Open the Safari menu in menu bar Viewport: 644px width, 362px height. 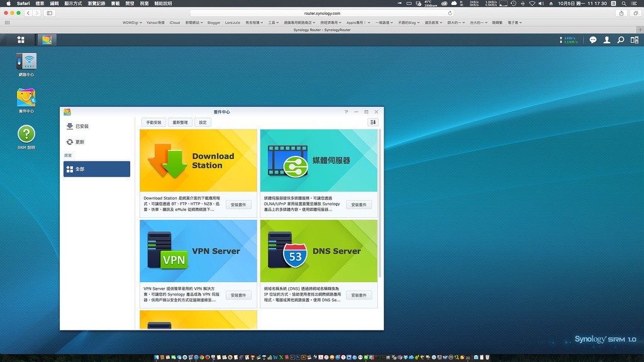click(23, 3)
